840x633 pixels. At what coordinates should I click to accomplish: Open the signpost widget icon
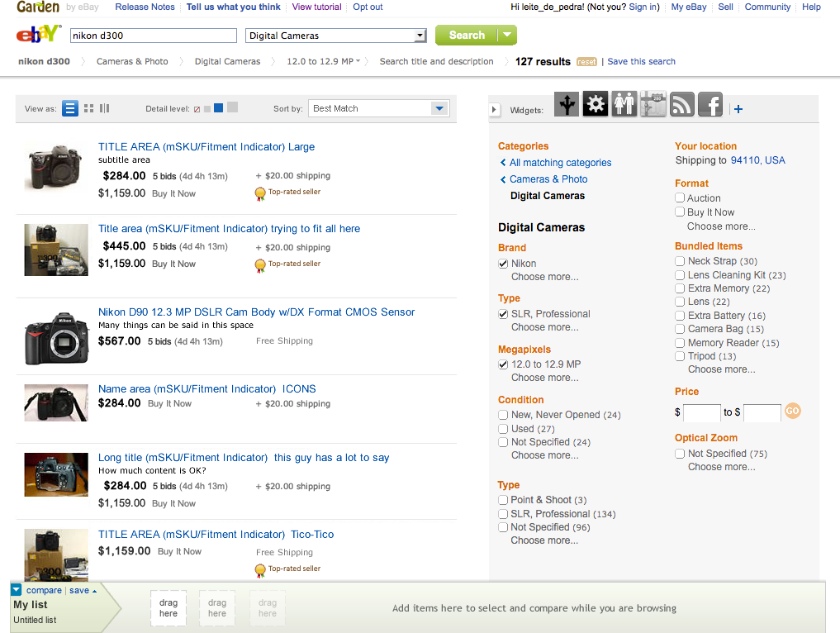[653, 104]
